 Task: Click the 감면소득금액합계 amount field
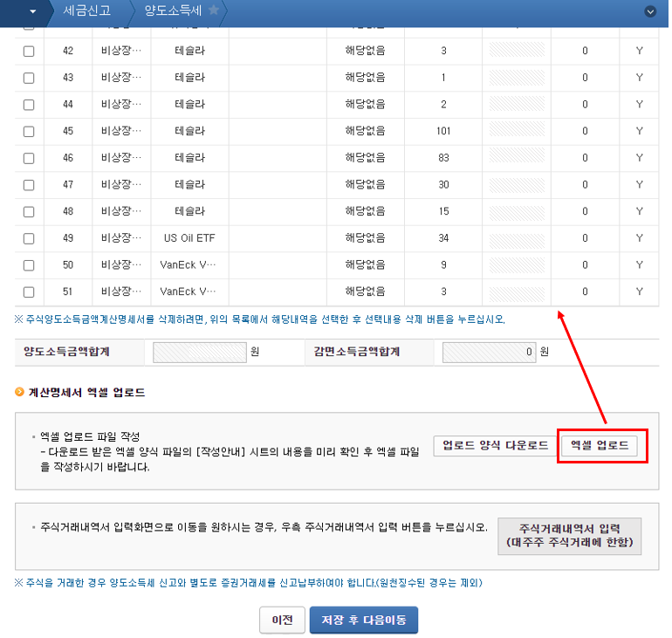tap(489, 353)
